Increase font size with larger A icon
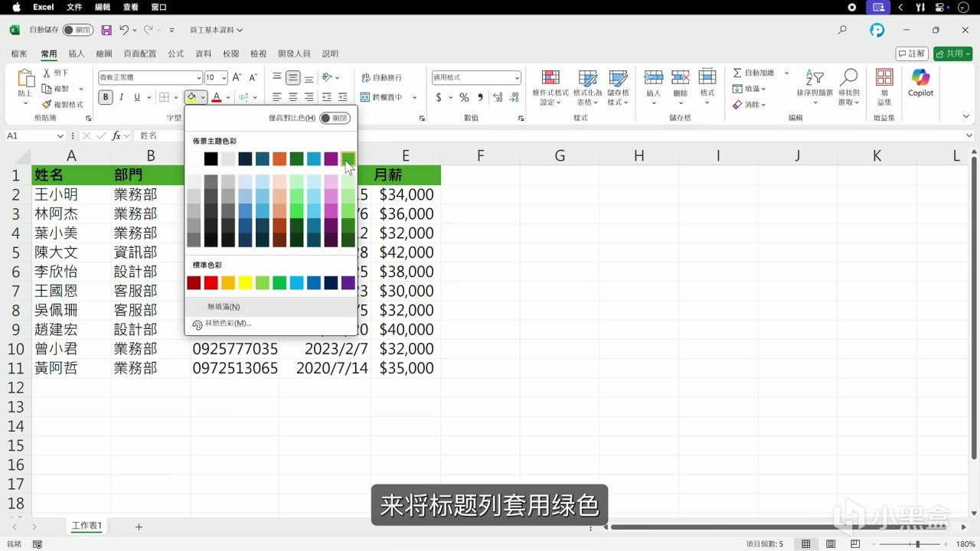The width and height of the screenshot is (980, 551). click(237, 77)
